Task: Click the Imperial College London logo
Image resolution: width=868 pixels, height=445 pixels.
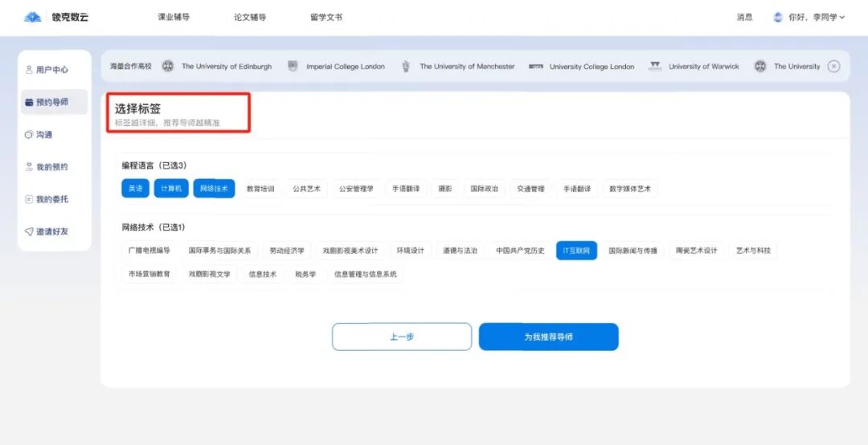Action: pos(293,67)
